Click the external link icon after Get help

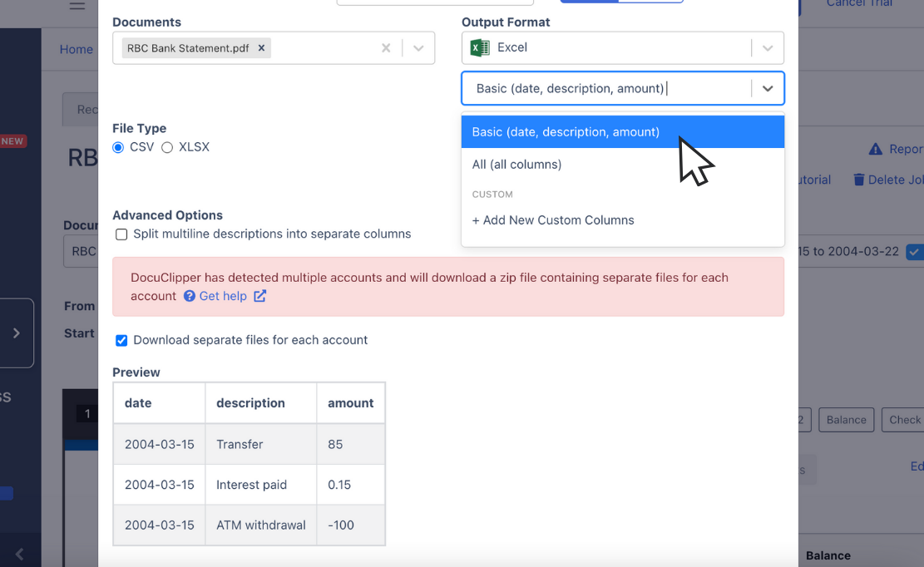coord(259,296)
